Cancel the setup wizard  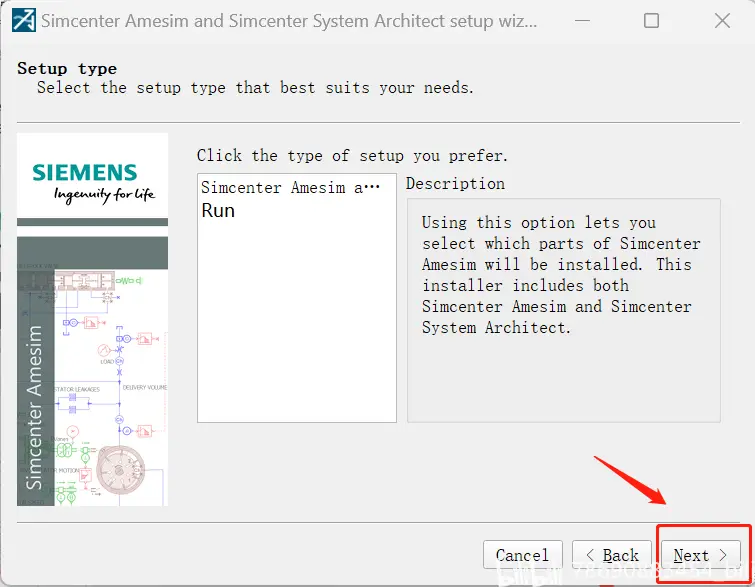(522, 555)
